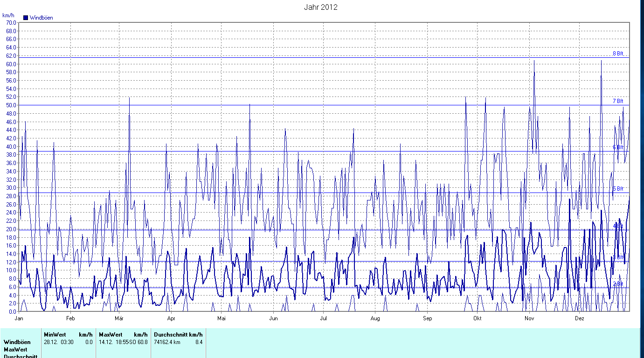644x358 pixels.
Task: Select the Apr month label
Action: [171, 319]
